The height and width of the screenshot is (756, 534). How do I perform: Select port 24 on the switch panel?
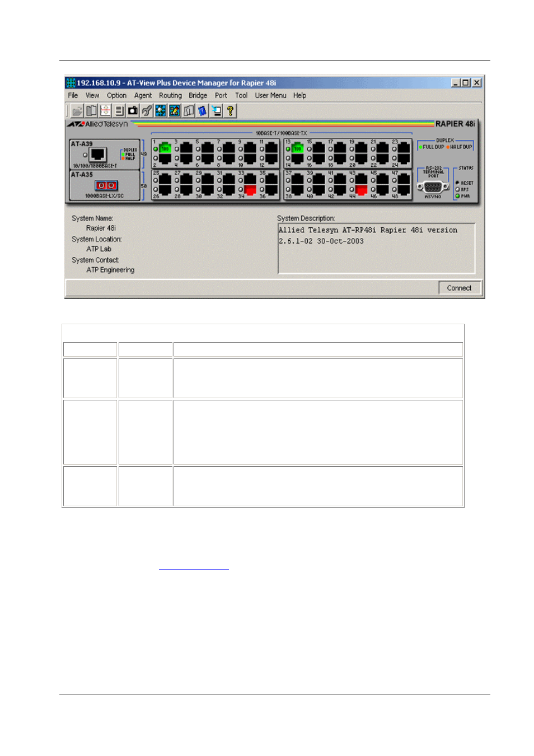click(x=404, y=159)
